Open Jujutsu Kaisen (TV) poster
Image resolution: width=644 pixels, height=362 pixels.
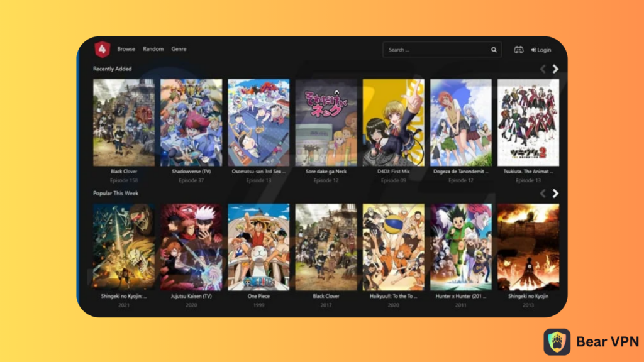[x=191, y=247]
